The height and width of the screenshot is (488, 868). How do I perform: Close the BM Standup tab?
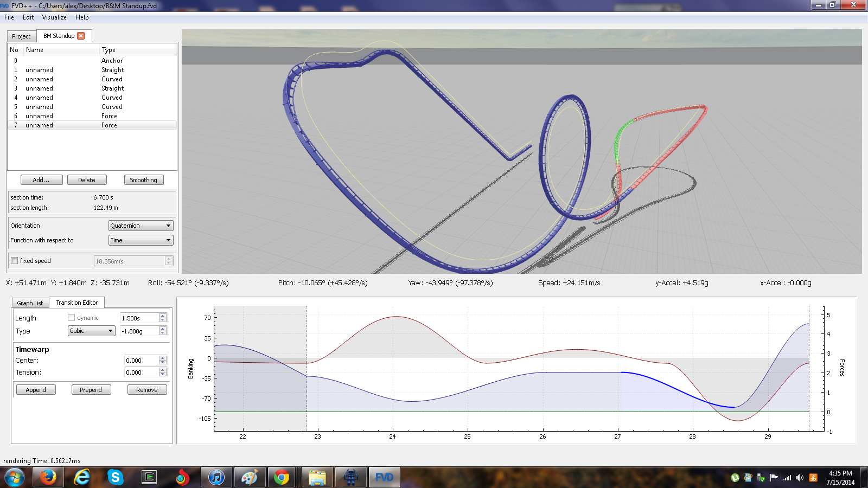[81, 36]
